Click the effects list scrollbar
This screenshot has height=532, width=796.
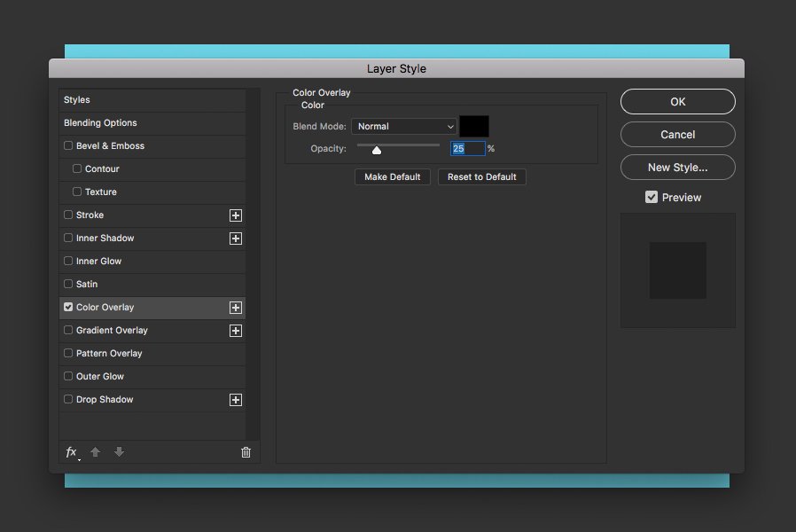pos(253,264)
